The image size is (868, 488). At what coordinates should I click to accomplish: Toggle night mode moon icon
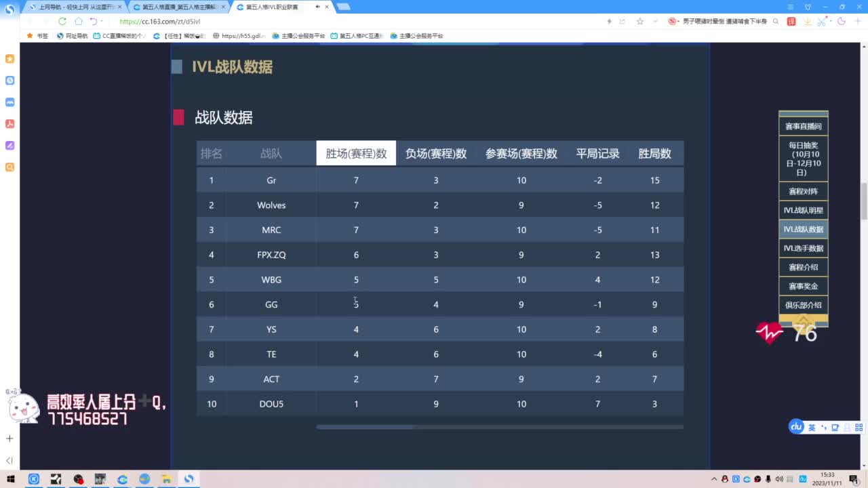click(842, 21)
